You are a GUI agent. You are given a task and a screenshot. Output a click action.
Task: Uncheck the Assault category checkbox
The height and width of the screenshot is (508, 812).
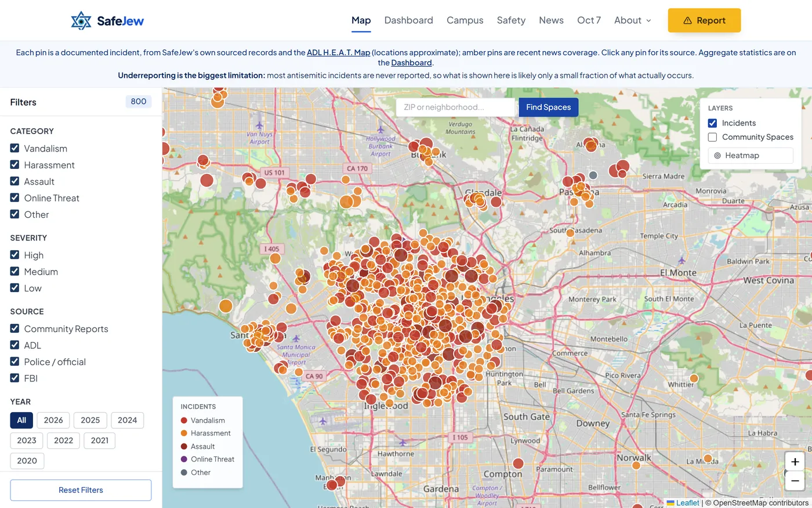[15, 181]
